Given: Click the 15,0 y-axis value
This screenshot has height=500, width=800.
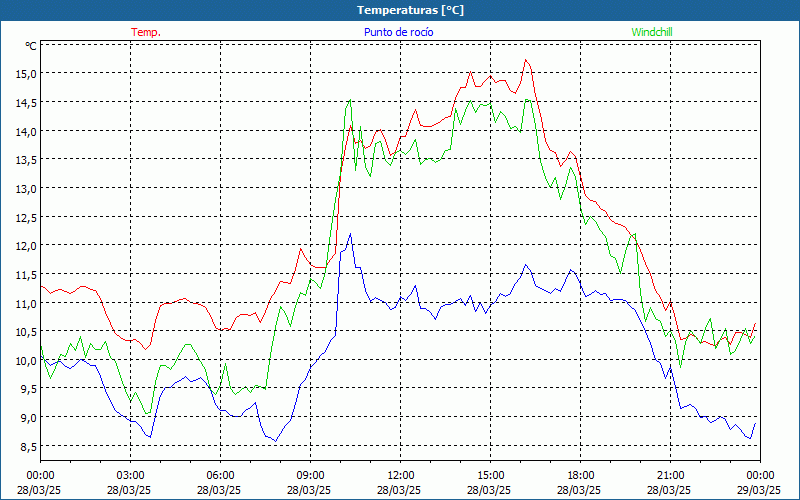Looking at the screenshot, I should [x=27, y=74].
